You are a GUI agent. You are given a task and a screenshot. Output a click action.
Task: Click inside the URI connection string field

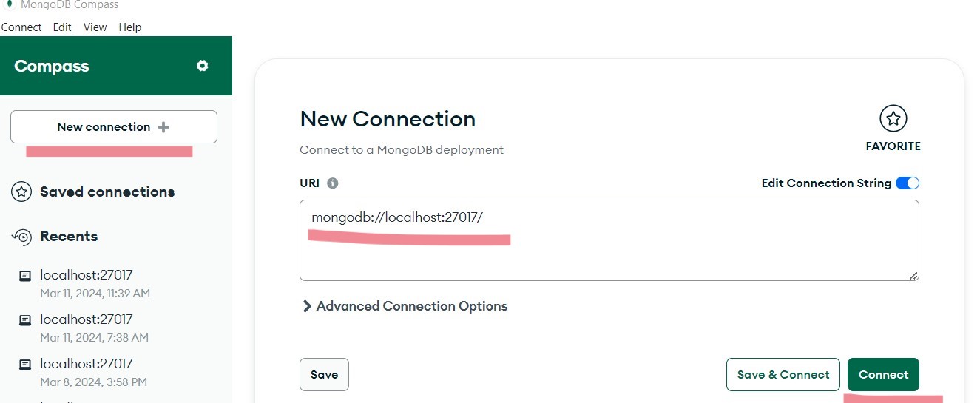click(609, 240)
